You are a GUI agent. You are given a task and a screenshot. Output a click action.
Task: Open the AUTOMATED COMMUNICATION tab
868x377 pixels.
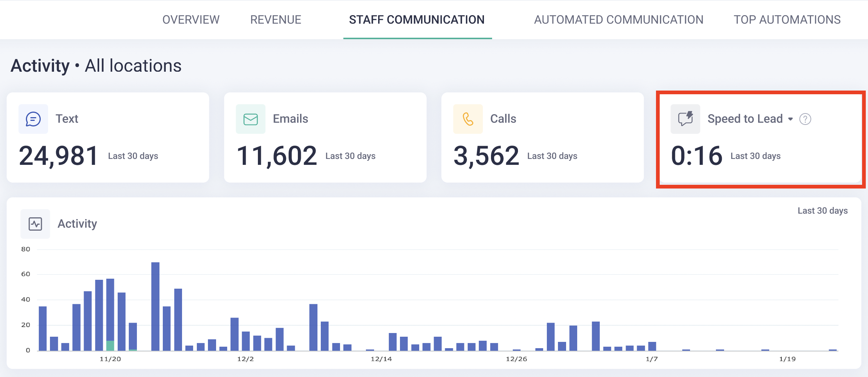pyautogui.click(x=619, y=20)
